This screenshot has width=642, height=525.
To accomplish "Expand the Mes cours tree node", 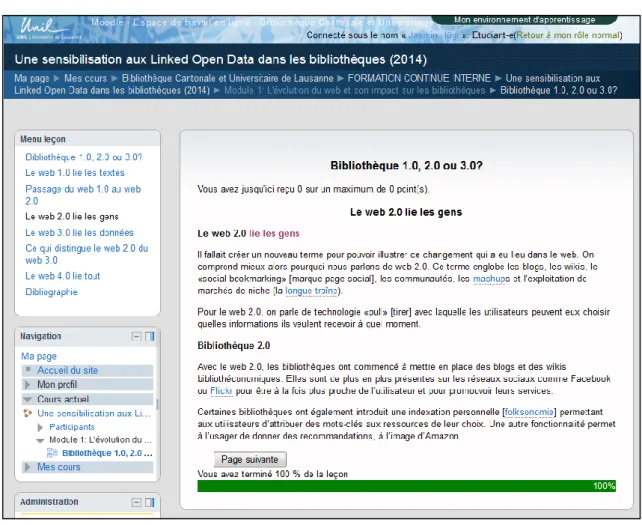I will 27,467.
